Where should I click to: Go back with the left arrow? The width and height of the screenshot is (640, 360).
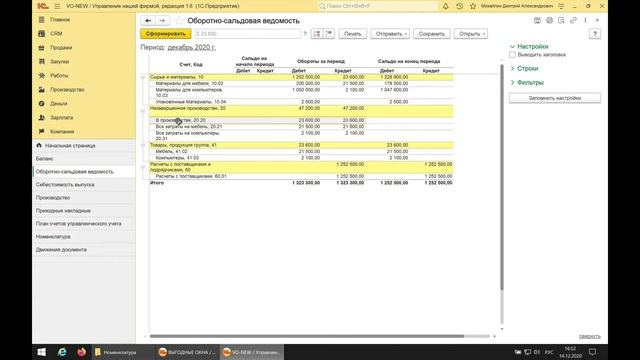point(148,20)
